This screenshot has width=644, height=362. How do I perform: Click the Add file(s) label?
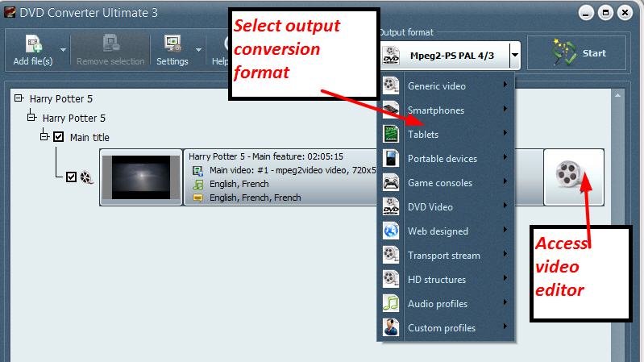(33, 61)
